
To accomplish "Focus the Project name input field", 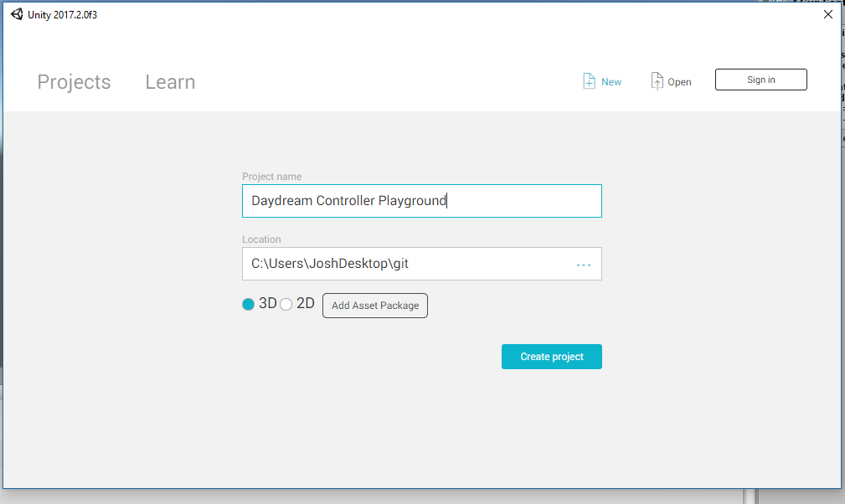I will 422,201.
